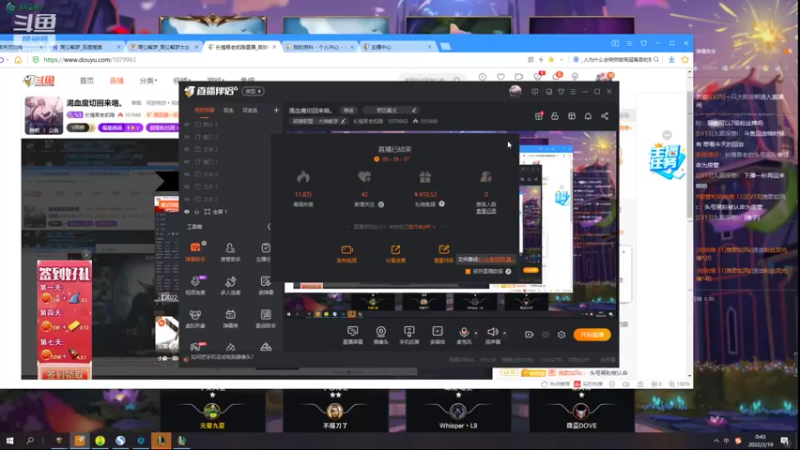Viewport: 800px width, 450px height.
Task: Open the 查看记录 link under 禁言人数
Action: pos(486,211)
